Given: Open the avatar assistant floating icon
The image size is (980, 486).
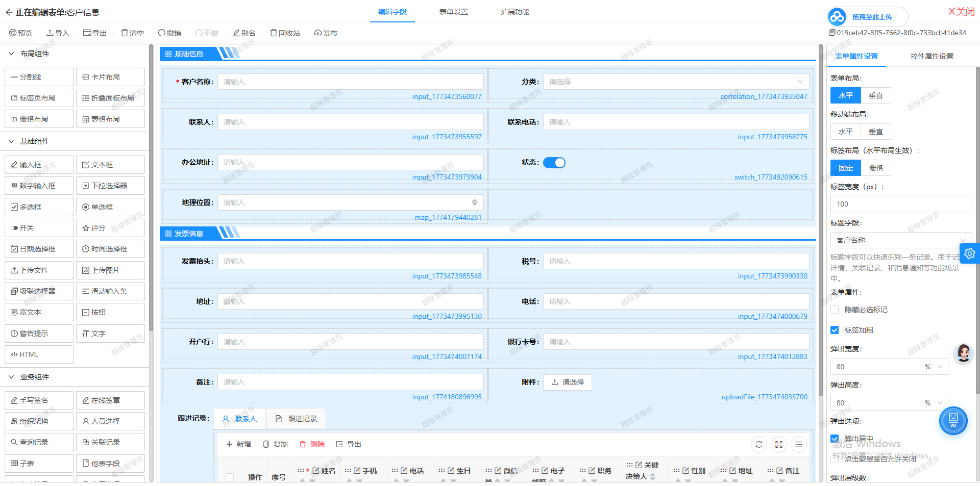Looking at the screenshot, I should [963, 353].
